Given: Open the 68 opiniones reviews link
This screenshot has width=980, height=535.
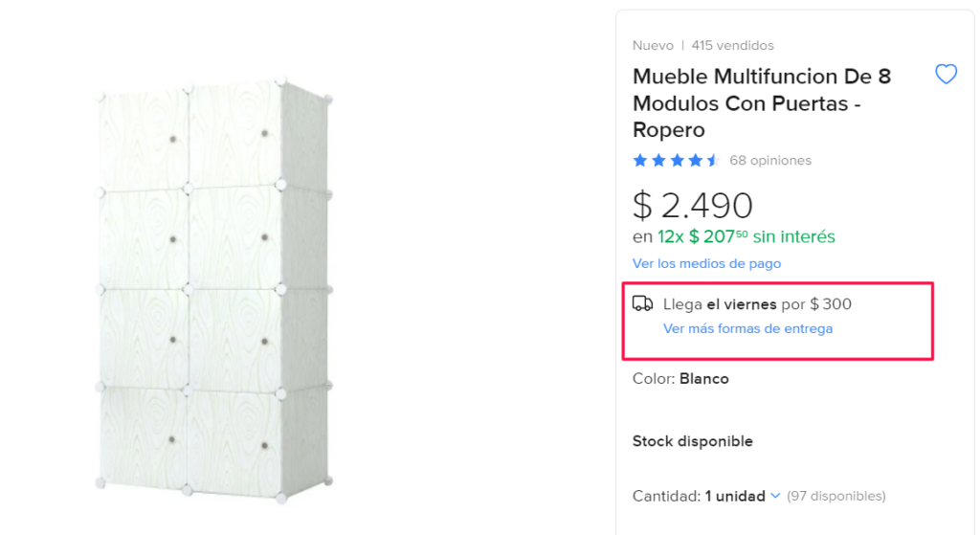Looking at the screenshot, I should click(x=769, y=161).
